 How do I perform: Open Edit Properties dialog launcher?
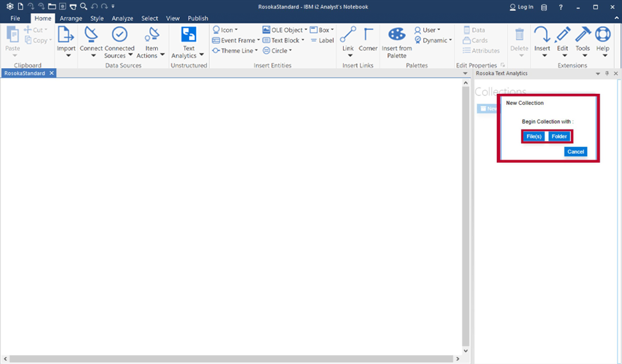tap(503, 65)
